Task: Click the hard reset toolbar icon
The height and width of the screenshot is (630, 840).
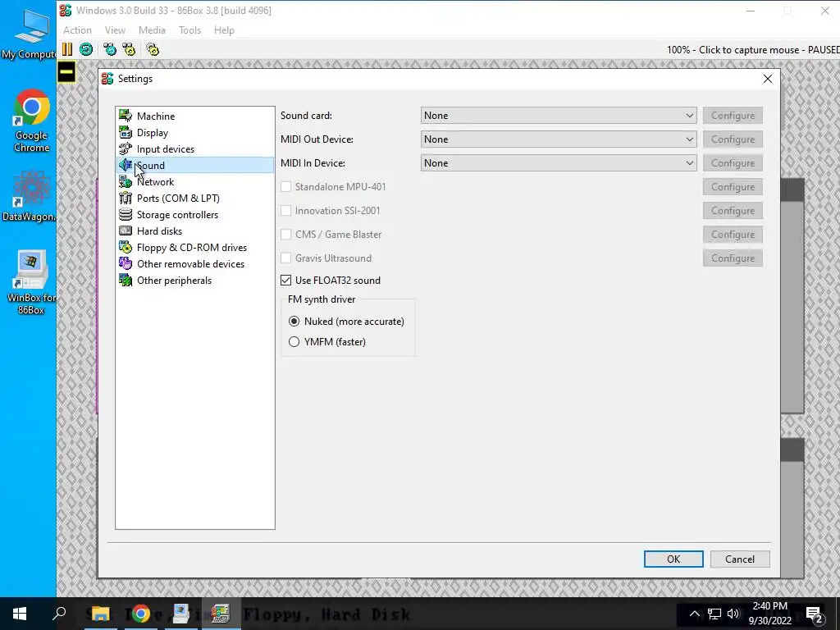Action: 85,50
